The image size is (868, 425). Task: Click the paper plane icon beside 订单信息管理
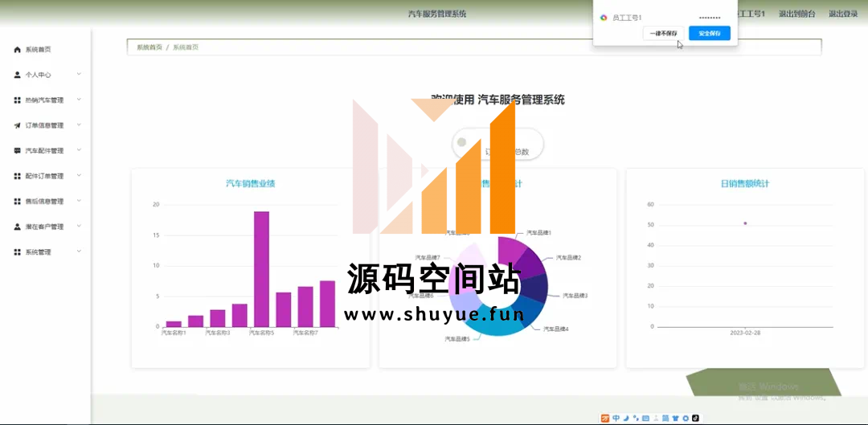point(17,125)
